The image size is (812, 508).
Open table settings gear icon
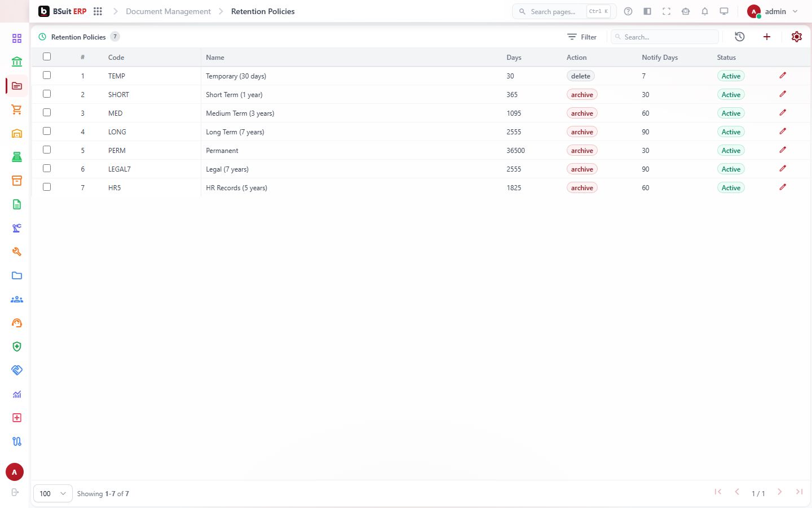pyautogui.click(x=797, y=37)
